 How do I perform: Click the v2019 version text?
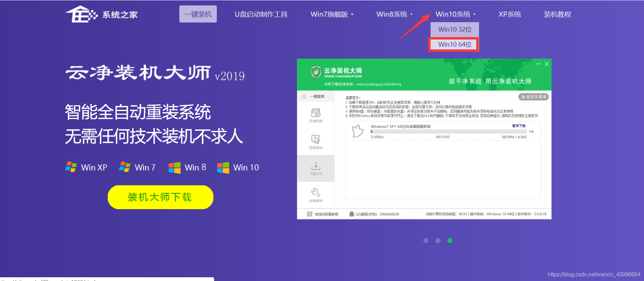coord(229,76)
